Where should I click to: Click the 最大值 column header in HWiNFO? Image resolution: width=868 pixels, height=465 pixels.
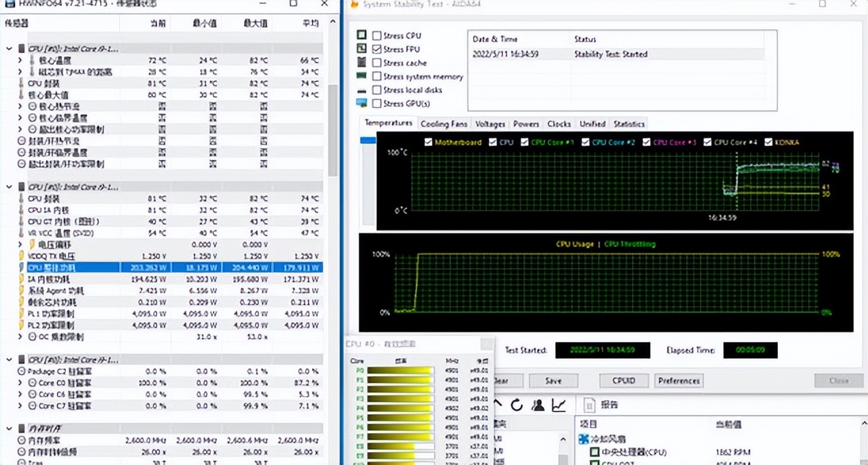pyautogui.click(x=255, y=23)
